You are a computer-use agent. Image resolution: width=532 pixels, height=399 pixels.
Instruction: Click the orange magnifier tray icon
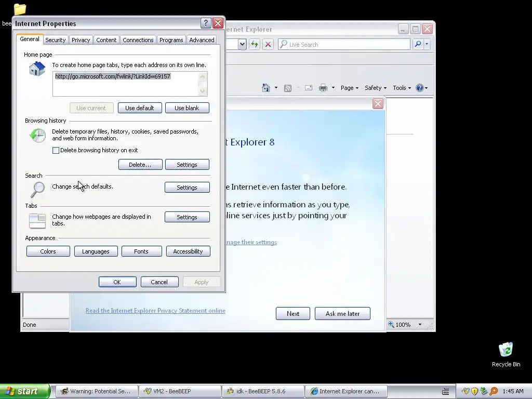point(494,391)
